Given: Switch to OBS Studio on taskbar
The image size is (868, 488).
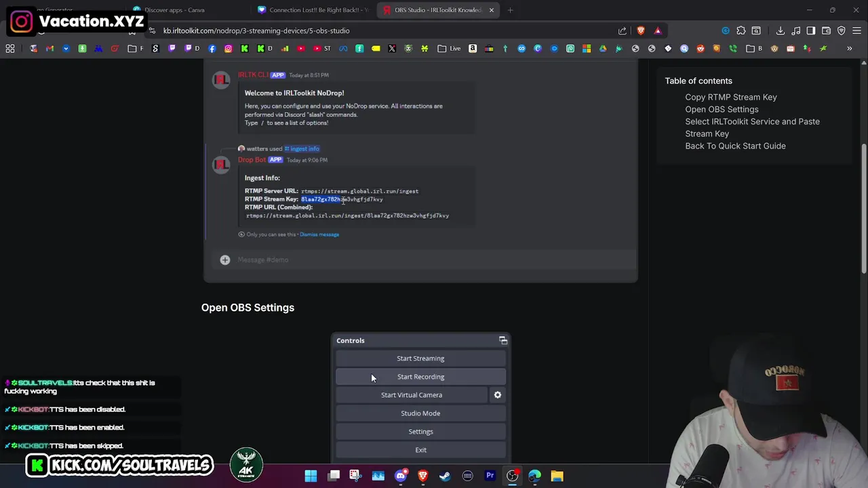Looking at the screenshot, I should tap(513, 476).
